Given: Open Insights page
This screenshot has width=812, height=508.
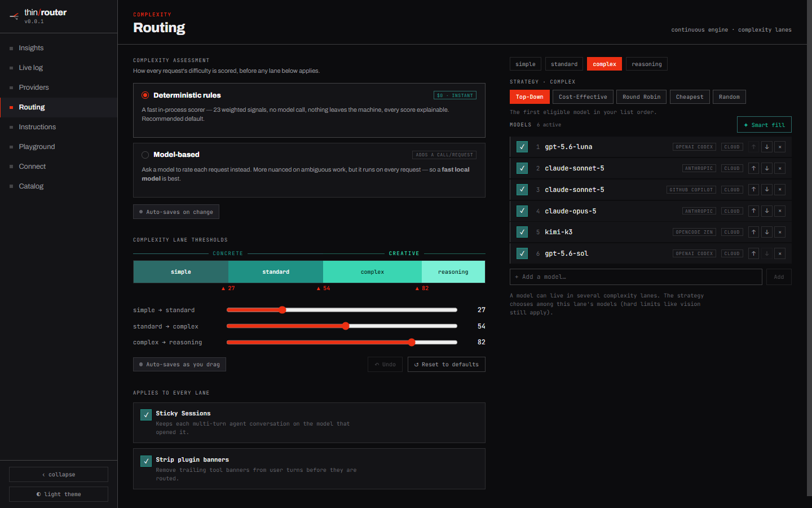Looking at the screenshot, I should click(59, 48).
